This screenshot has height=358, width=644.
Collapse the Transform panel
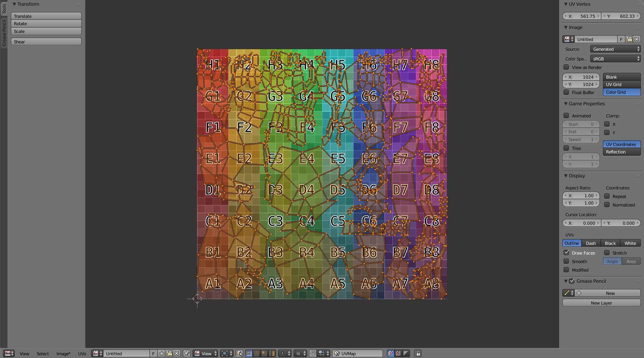(14, 4)
